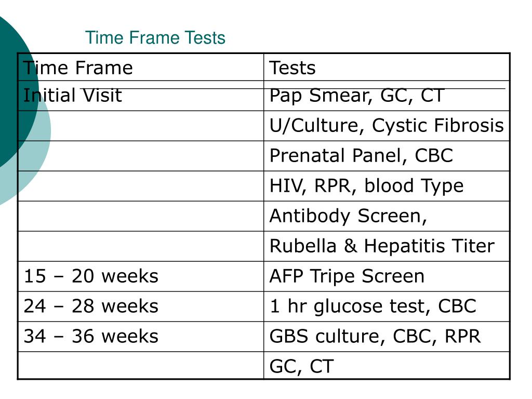The image size is (532, 399).
Task: Click empty cell left of Prenatal Panel
Action: 141,156
